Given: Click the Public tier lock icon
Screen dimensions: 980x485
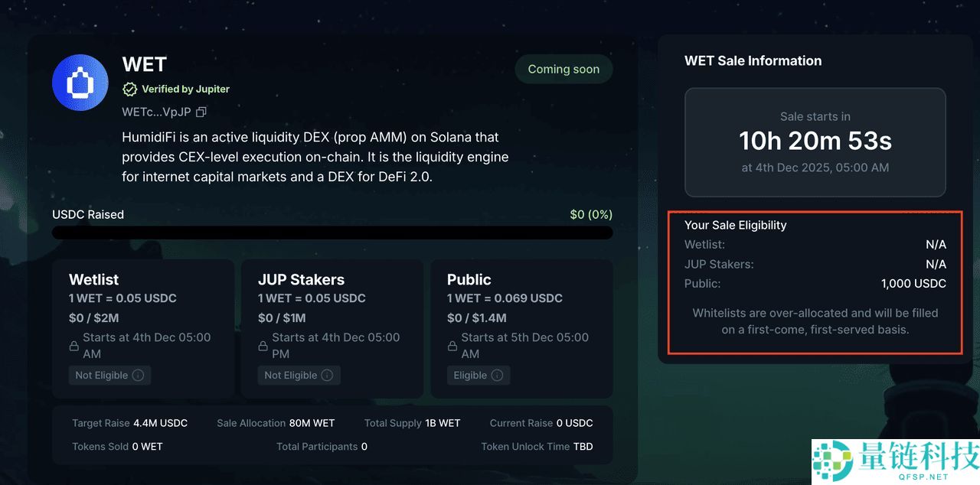Looking at the screenshot, I should coord(452,346).
